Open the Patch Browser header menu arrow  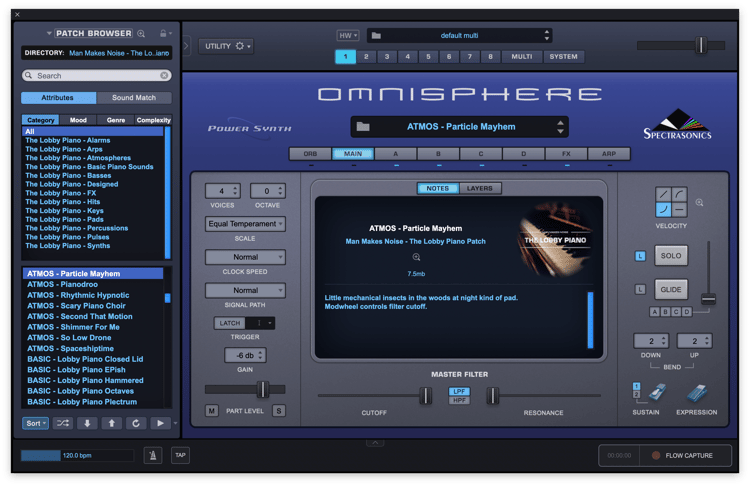point(49,33)
